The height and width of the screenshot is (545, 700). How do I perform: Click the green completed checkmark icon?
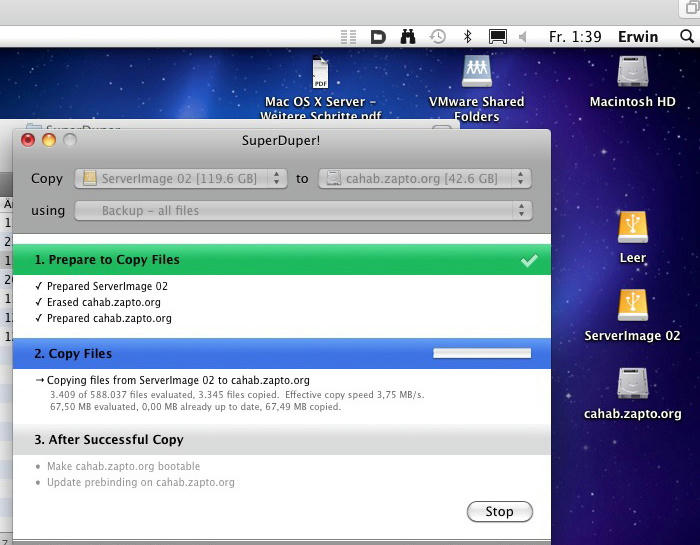point(529,260)
